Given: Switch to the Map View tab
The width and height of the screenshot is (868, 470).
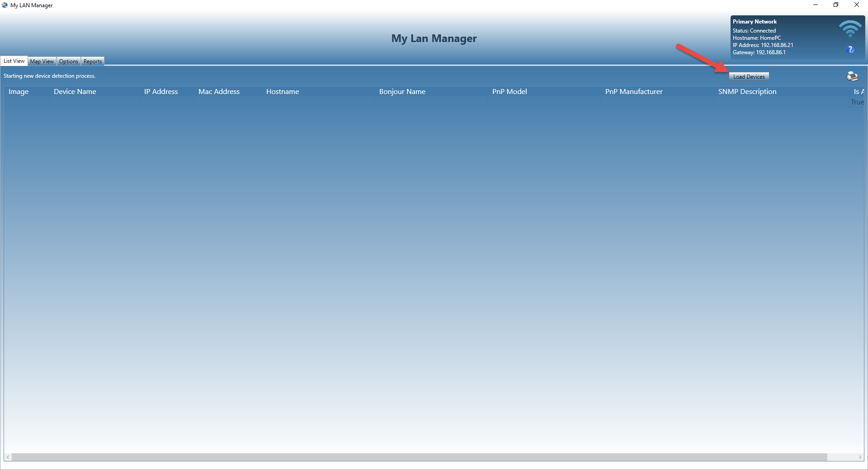Looking at the screenshot, I should pyautogui.click(x=42, y=61).
